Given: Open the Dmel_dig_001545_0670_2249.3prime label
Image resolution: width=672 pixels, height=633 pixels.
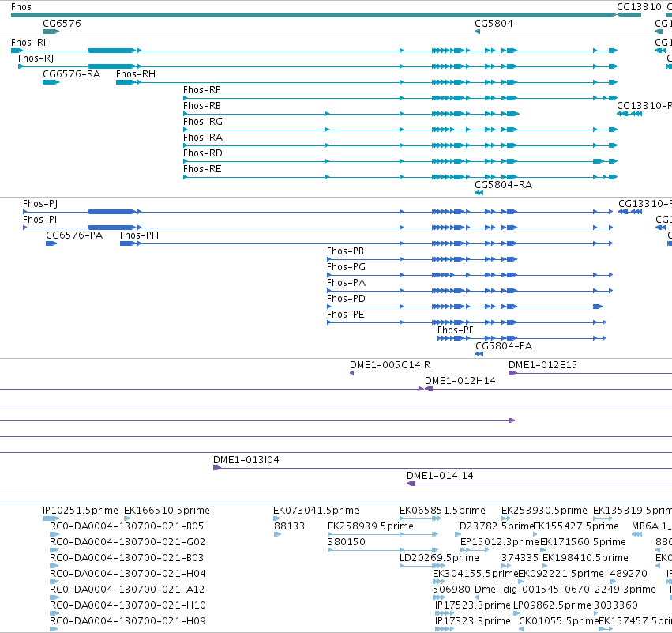Looking at the screenshot, I should point(565,590).
